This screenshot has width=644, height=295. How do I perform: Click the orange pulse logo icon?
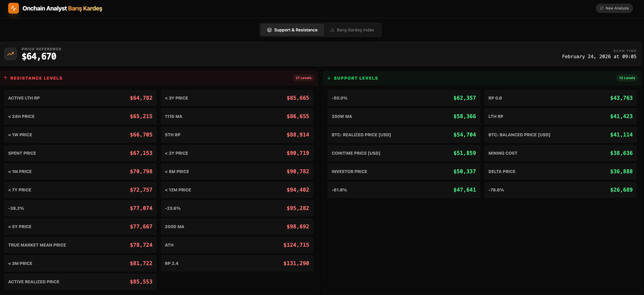tap(13, 8)
